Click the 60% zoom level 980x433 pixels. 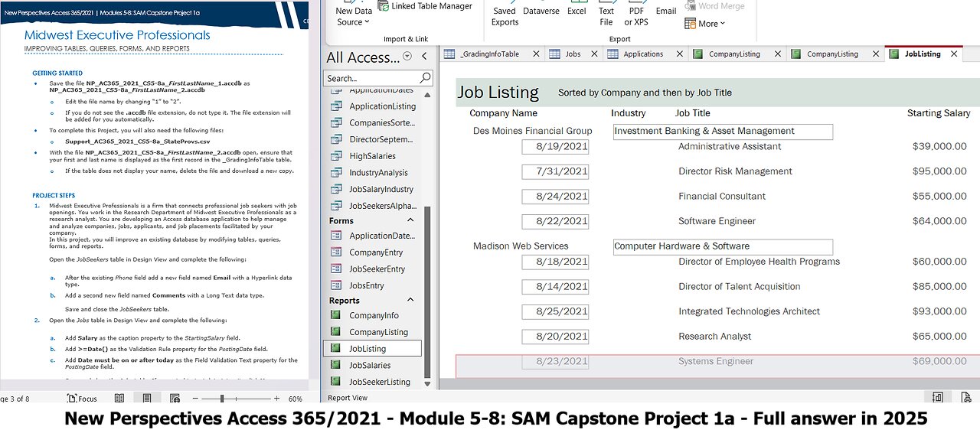pos(295,399)
